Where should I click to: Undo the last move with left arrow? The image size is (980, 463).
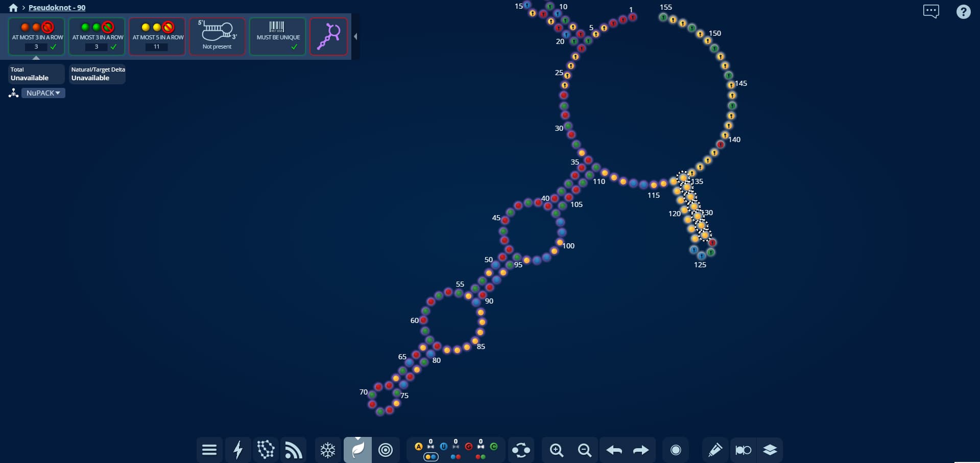[614, 450]
